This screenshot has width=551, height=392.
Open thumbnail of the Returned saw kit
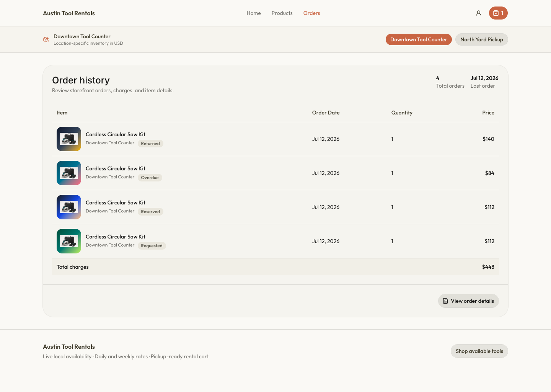(x=69, y=139)
